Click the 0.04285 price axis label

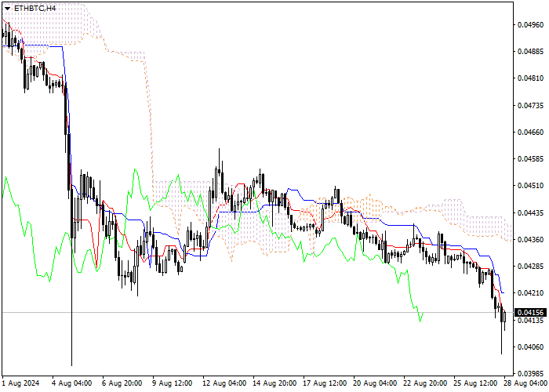pyautogui.click(x=531, y=267)
